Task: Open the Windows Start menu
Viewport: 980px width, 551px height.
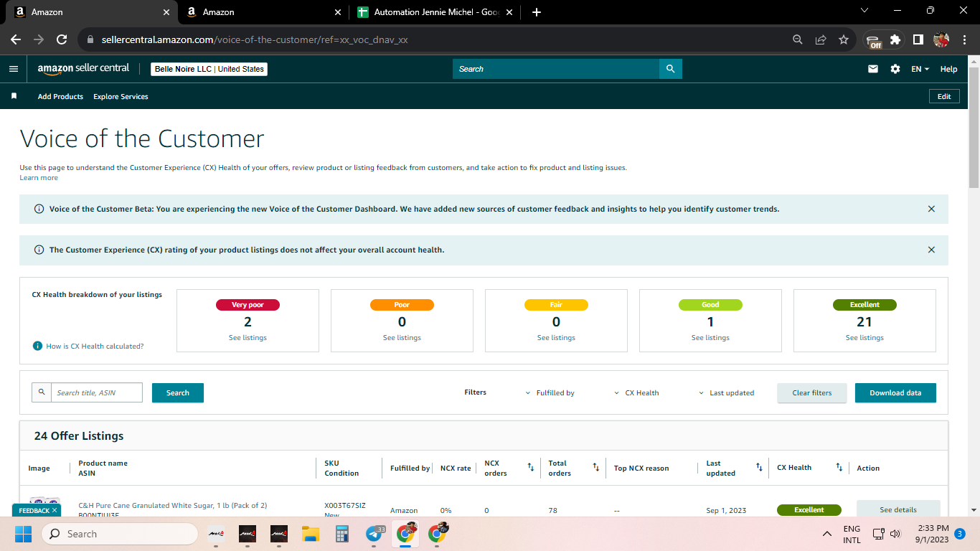Action: pos(23,534)
